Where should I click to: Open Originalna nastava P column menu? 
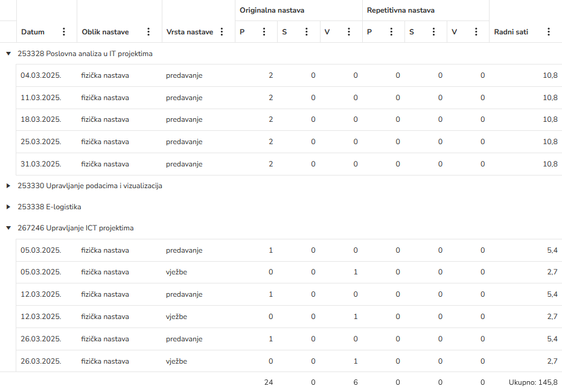click(264, 32)
